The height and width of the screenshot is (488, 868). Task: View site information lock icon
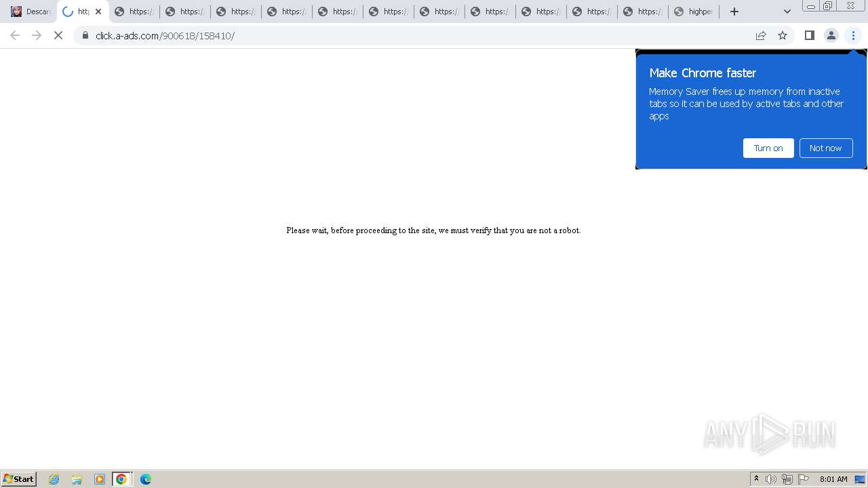(85, 35)
